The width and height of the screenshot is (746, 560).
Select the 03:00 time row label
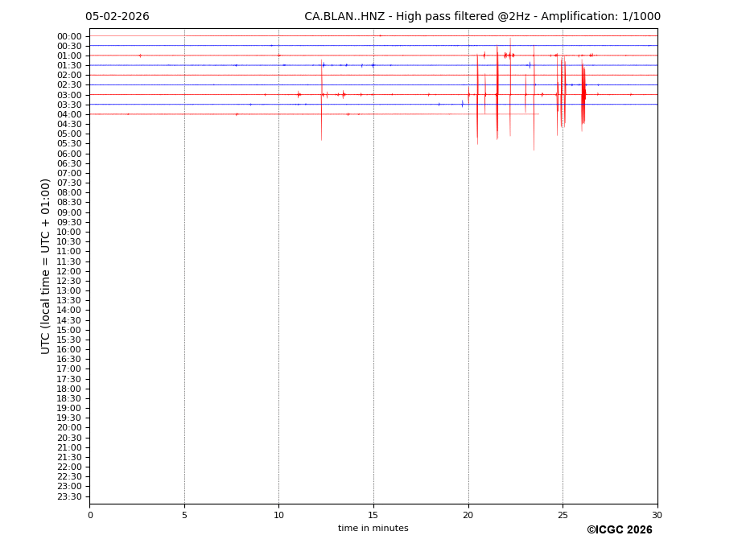pyautogui.click(x=69, y=95)
